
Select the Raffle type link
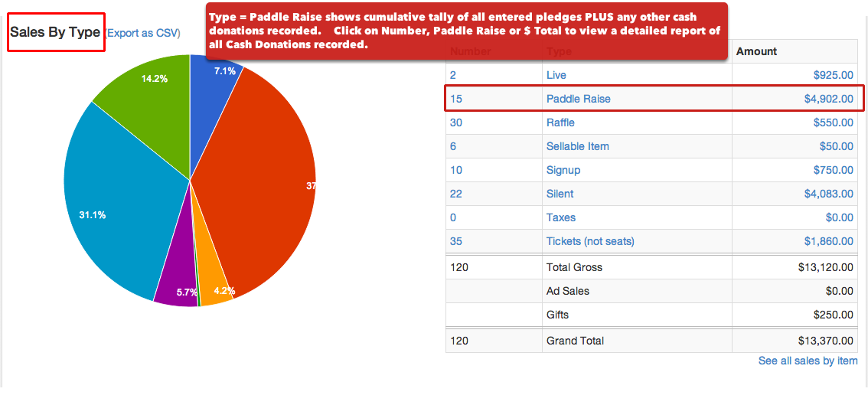(560, 122)
